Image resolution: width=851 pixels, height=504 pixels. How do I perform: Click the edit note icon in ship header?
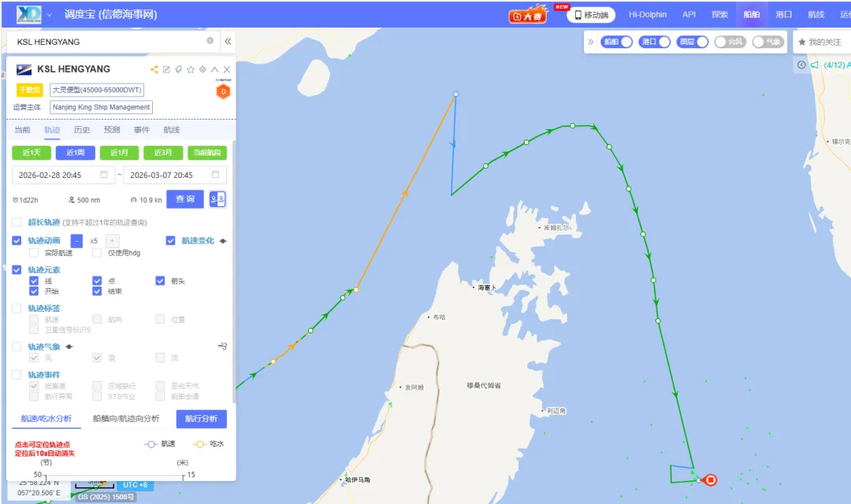click(x=166, y=69)
